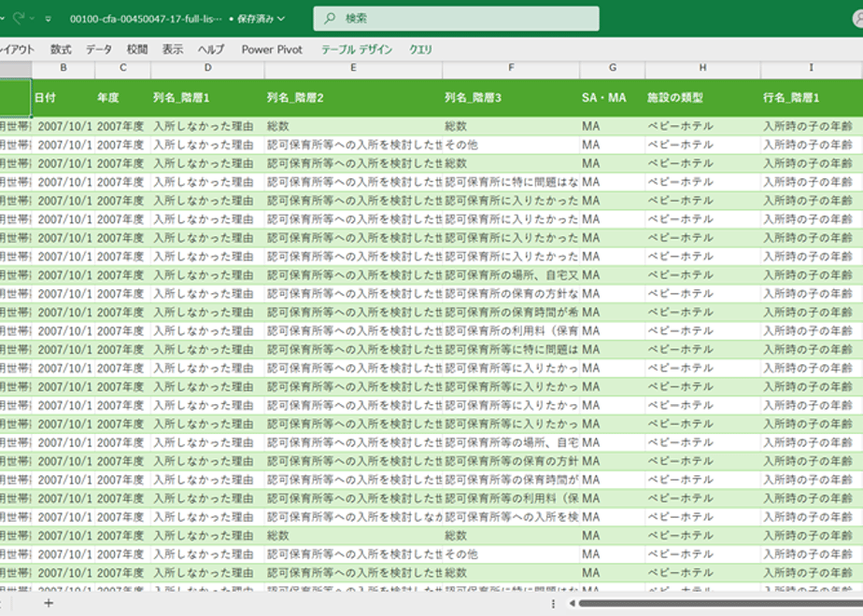The width and height of the screenshot is (863, 616).
Task: Add a new sheet with plus button
Action: point(49,603)
